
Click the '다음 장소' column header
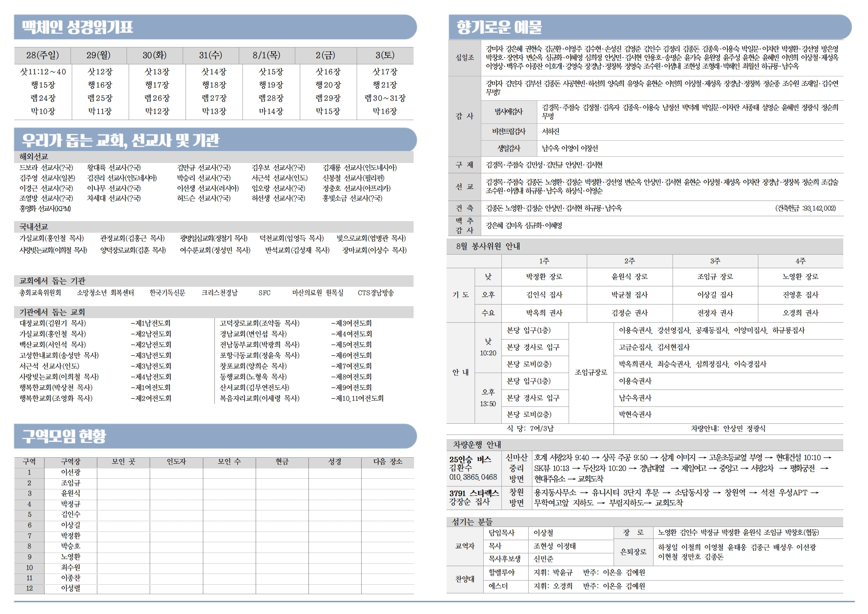coord(388,462)
